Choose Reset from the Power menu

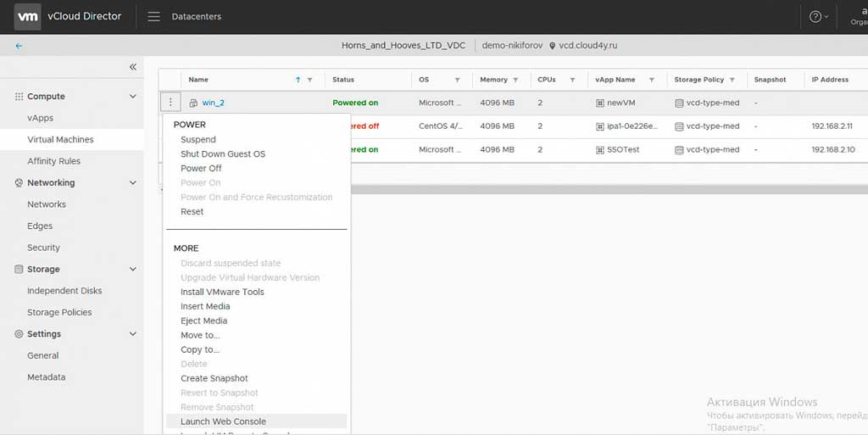[192, 211]
